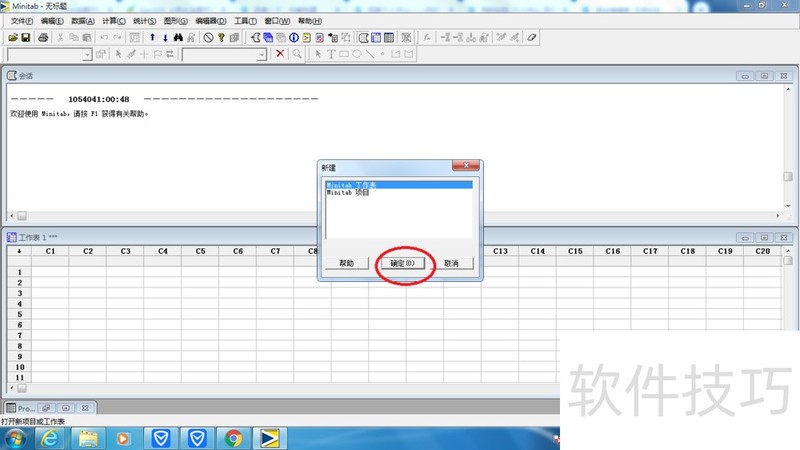Viewport: 800px width, 450px height.
Task: Select column header C20 in worksheet
Action: pyautogui.click(x=762, y=251)
